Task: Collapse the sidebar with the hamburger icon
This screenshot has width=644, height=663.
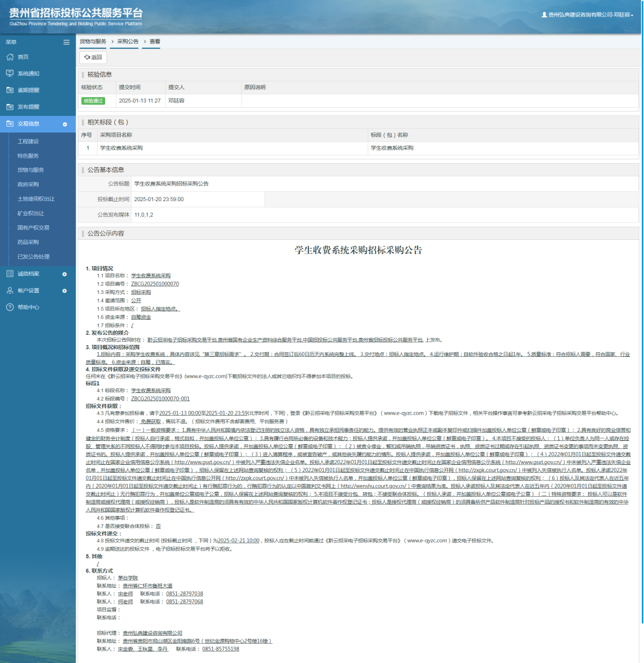Action: pos(67,42)
